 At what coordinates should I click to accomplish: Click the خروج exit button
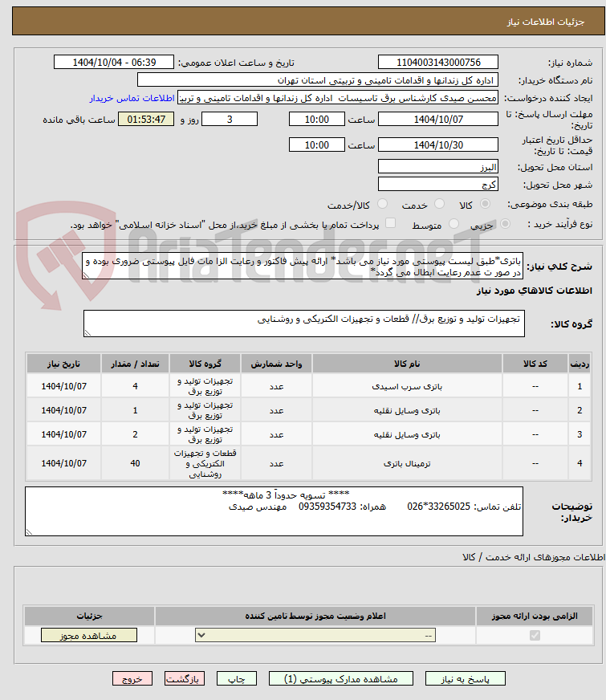coord(132,679)
